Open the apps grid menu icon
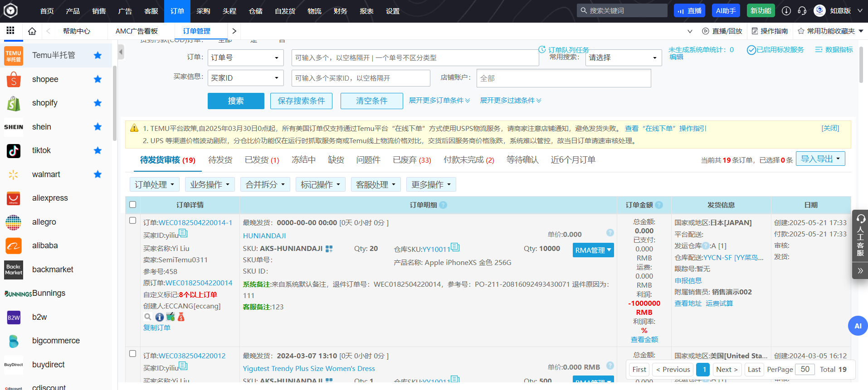 (x=10, y=31)
